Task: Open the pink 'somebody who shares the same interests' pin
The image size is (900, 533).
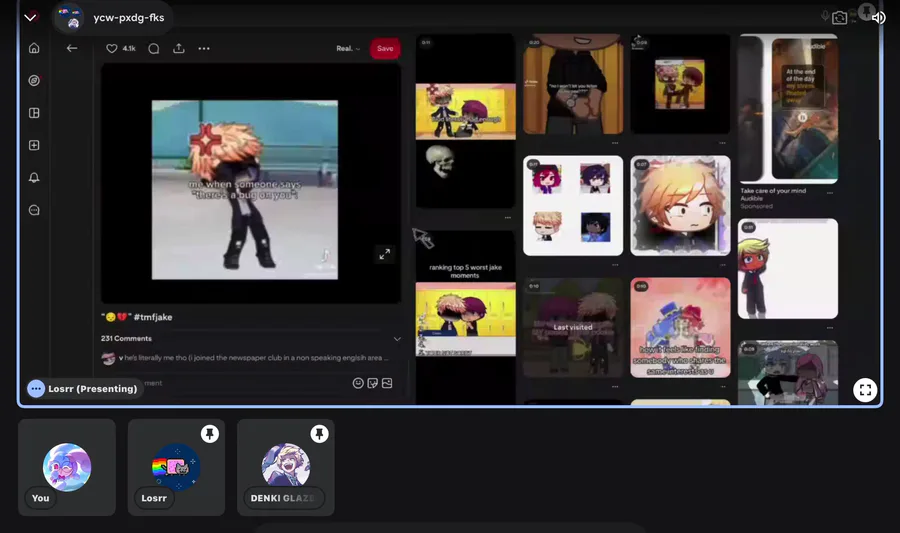Action: [x=680, y=328]
